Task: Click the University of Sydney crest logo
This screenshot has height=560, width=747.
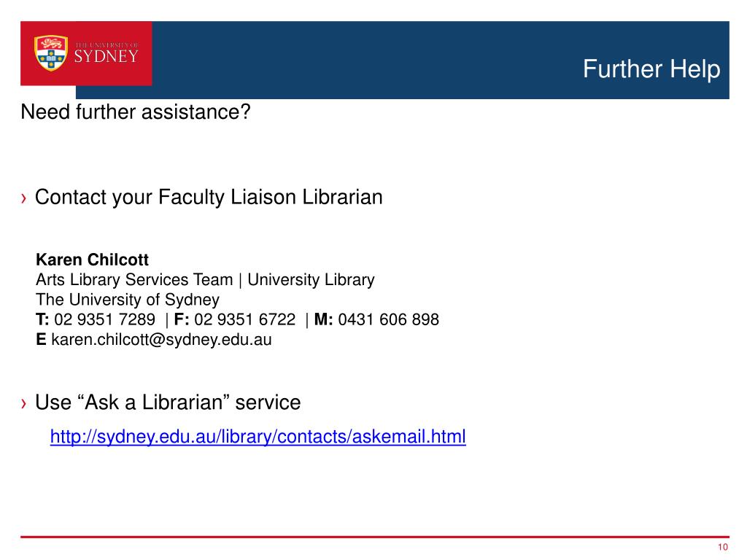Action: point(51,52)
